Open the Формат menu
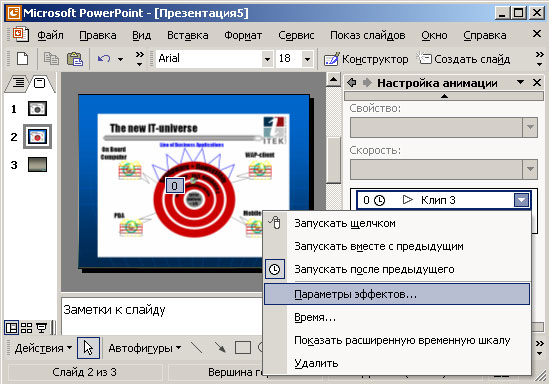Viewport: 549px width, 384px height. pyautogui.click(x=243, y=35)
